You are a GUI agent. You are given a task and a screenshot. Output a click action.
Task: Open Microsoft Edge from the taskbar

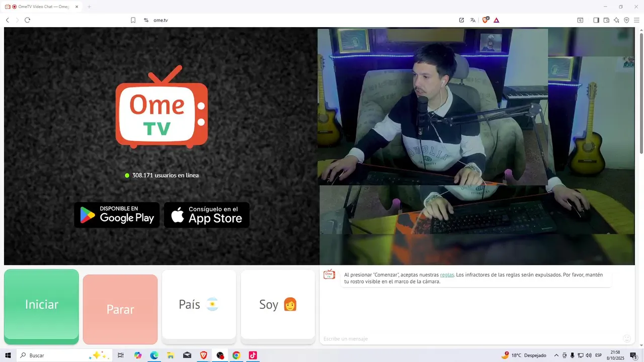[154, 355]
